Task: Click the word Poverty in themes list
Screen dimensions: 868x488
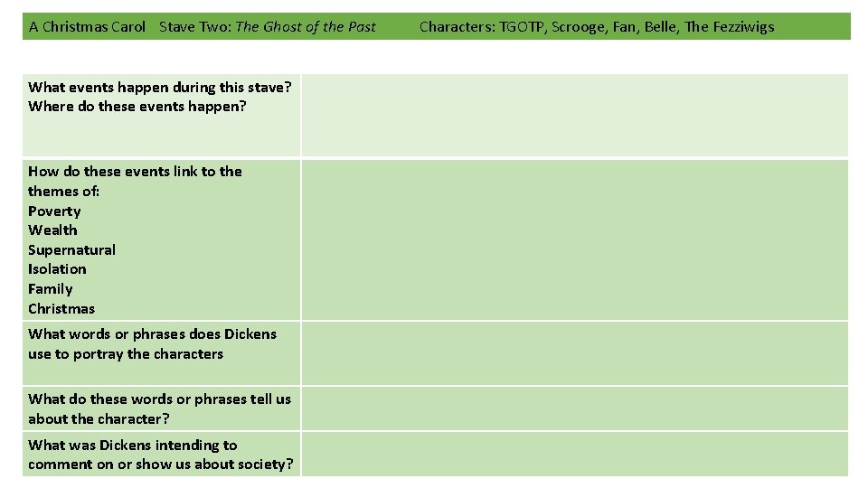Action: pyautogui.click(x=54, y=211)
